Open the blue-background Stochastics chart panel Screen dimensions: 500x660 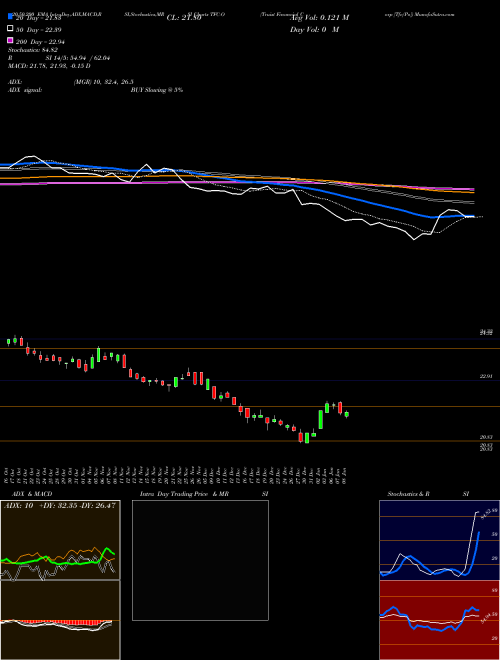tap(439, 540)
